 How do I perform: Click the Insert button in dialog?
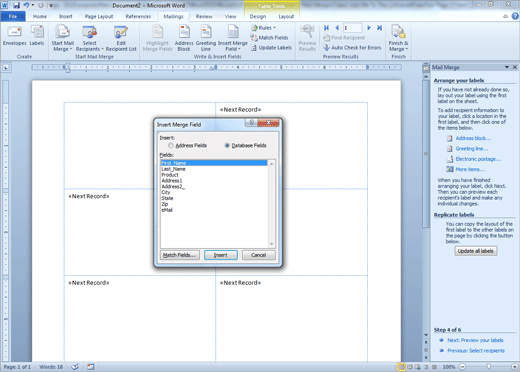pyautogui.click(x=221, y=255)
